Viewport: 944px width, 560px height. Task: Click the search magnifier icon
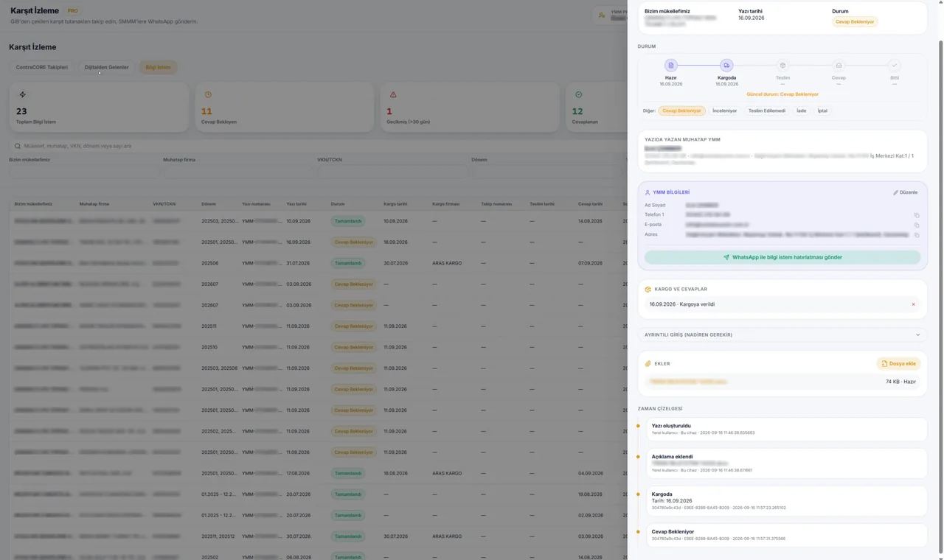(18, 146)
